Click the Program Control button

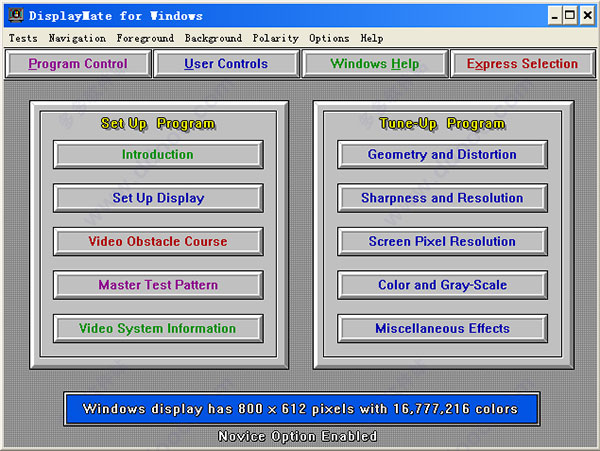(78, 63)
